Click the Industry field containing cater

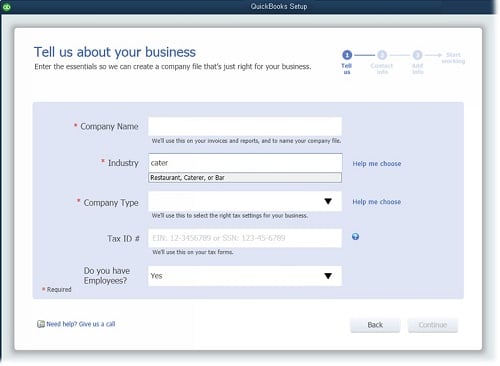click(245, 163)
